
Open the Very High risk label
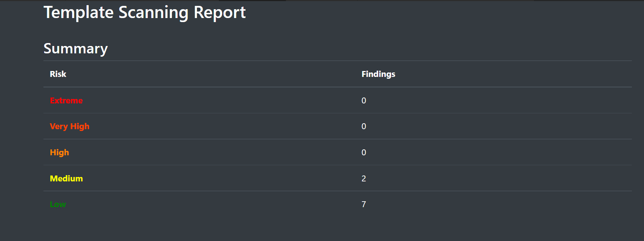(70, 127)
